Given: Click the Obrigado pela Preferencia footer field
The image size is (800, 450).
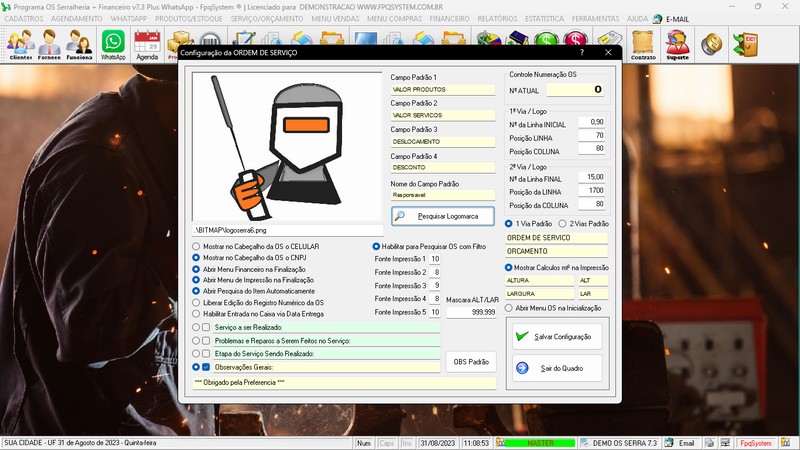Looking at the screenshot, I should point(344,383).
